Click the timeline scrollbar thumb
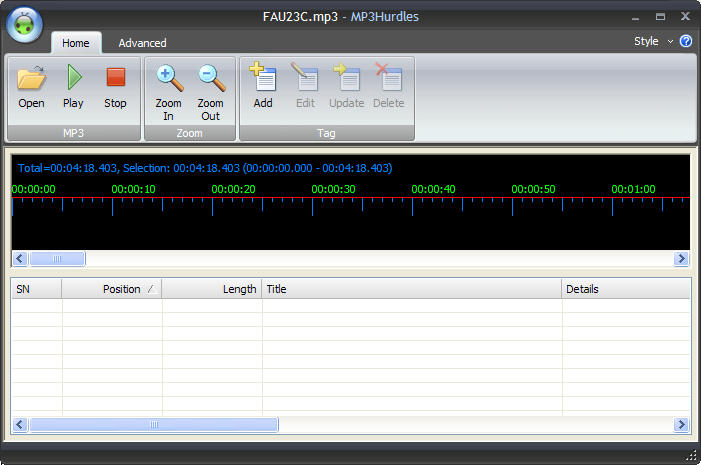 click(57, 258)
